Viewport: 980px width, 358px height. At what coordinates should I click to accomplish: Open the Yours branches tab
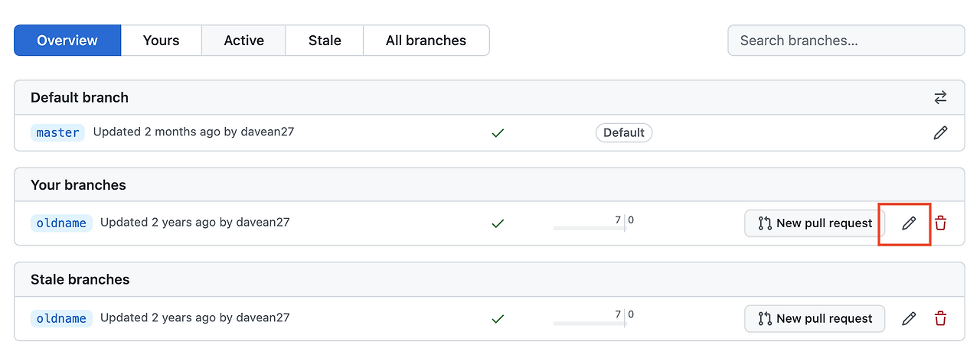tap(161, 41)
